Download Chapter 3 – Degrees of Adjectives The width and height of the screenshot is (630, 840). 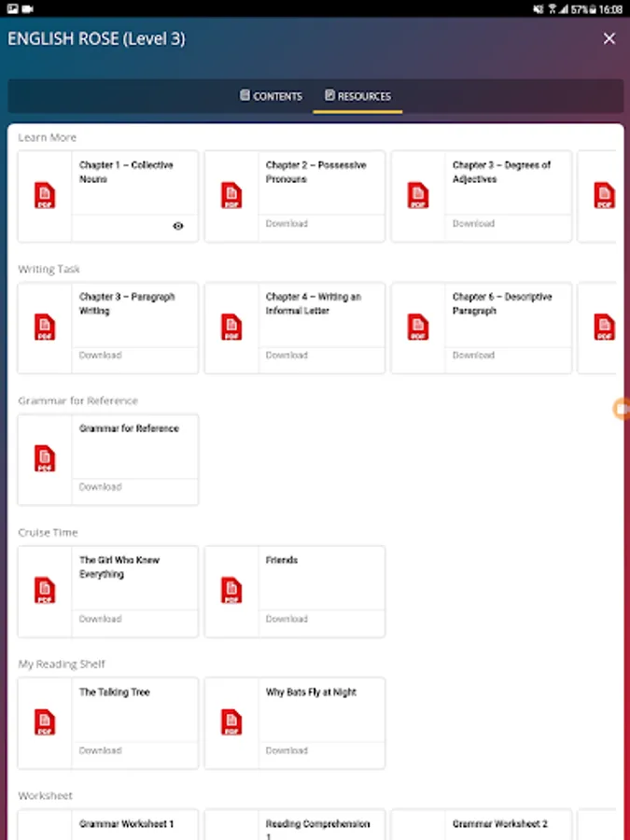(473, 223)
